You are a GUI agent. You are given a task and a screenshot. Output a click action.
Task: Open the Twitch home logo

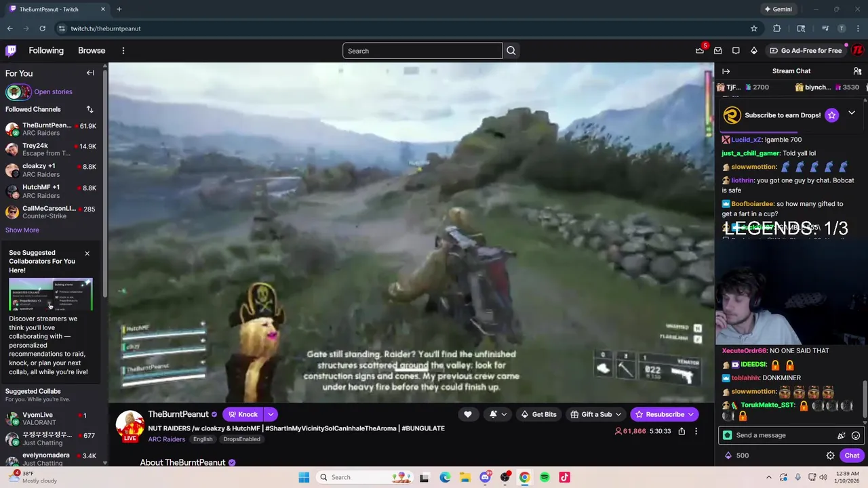click(x=11, y=50)
